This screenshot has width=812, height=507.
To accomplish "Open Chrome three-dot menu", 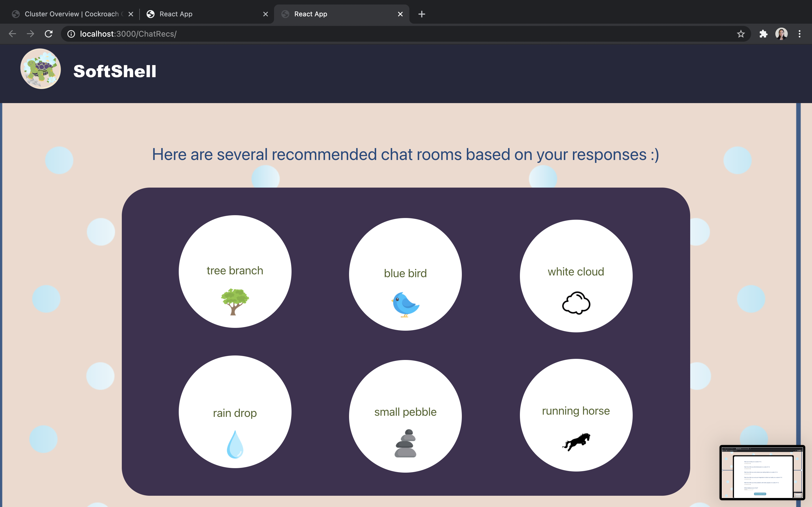I will pyautogui.click(x=799, y=34).
